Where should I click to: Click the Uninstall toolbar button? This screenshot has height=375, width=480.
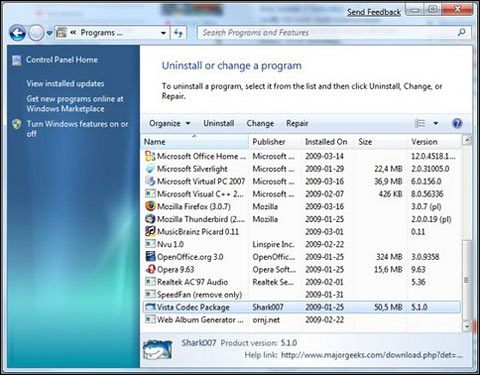pyautogui.click(x=219, y=123)
